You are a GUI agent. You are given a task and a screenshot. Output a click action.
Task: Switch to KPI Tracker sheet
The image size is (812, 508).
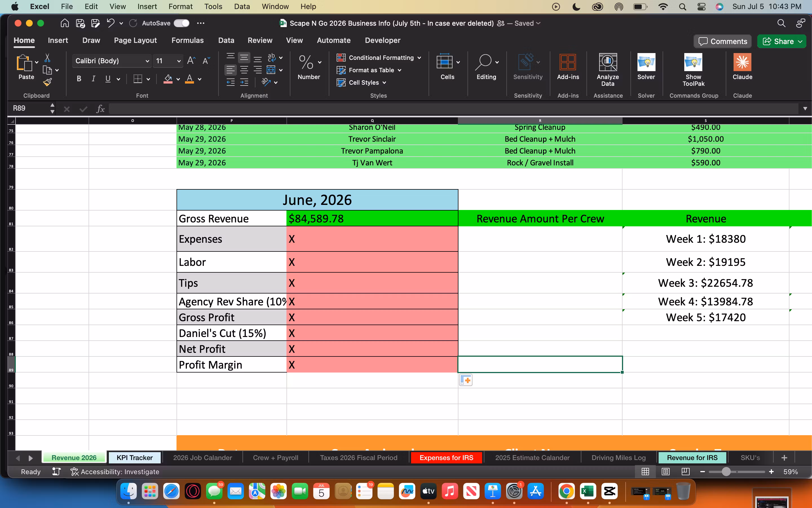tap(134, 457)
